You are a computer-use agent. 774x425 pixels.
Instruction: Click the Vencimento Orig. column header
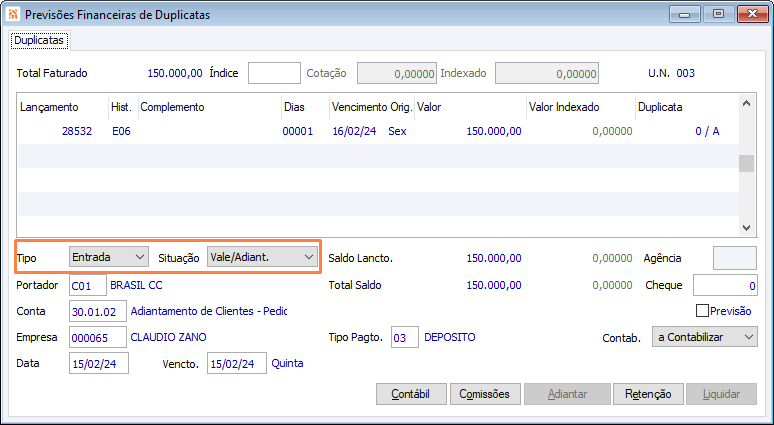point(372,107)
